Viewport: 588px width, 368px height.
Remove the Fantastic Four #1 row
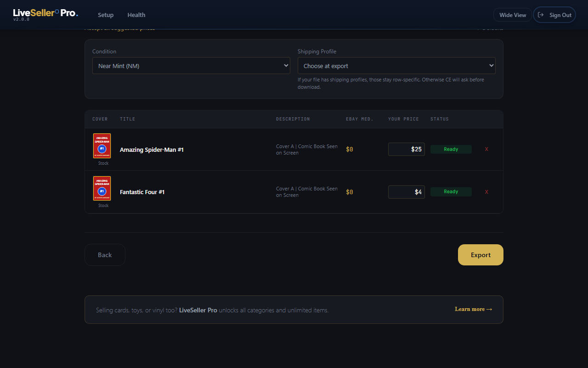pos(486,192)
